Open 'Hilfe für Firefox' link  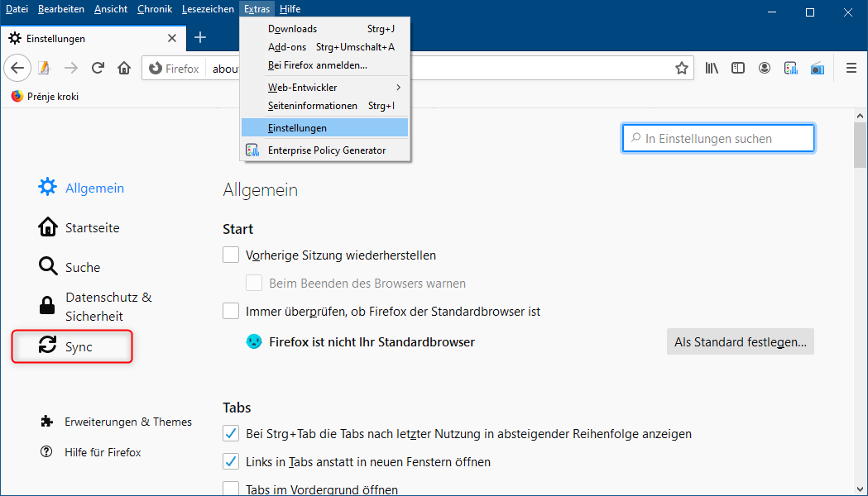tap(103, 452)
